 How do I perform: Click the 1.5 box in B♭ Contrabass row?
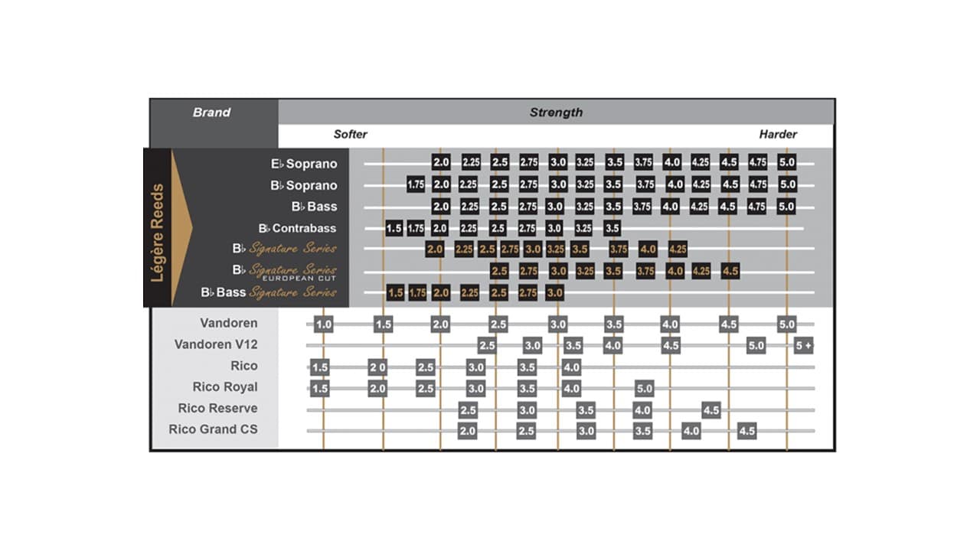tap(394, 229)
